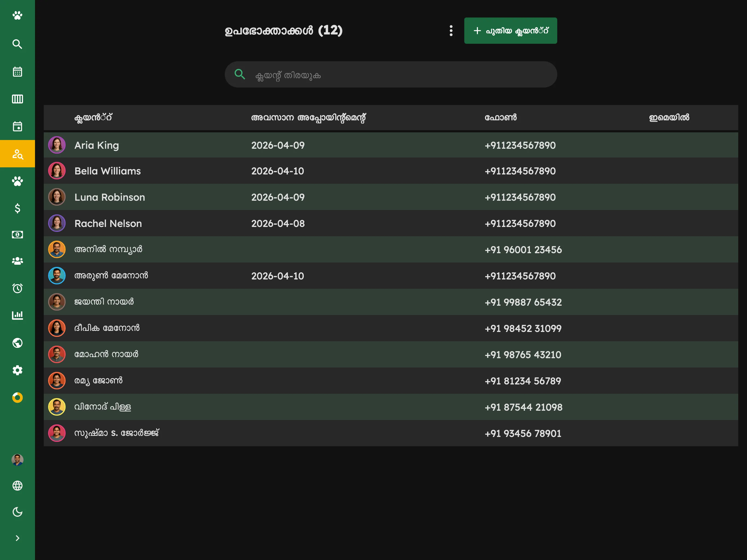Viewport: 747px width, 560px height.
Task: Click phone +91 98765 43210
Action: pyautogui.click(x=523, y=355)
